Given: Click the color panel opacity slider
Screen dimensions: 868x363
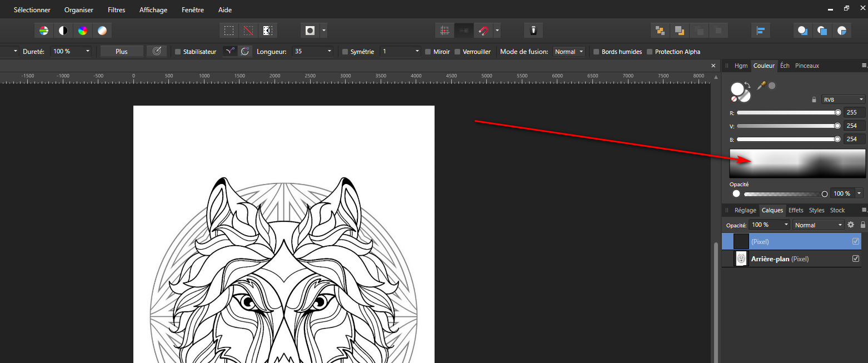Looking at the screenshot, I should coord(786,194).
